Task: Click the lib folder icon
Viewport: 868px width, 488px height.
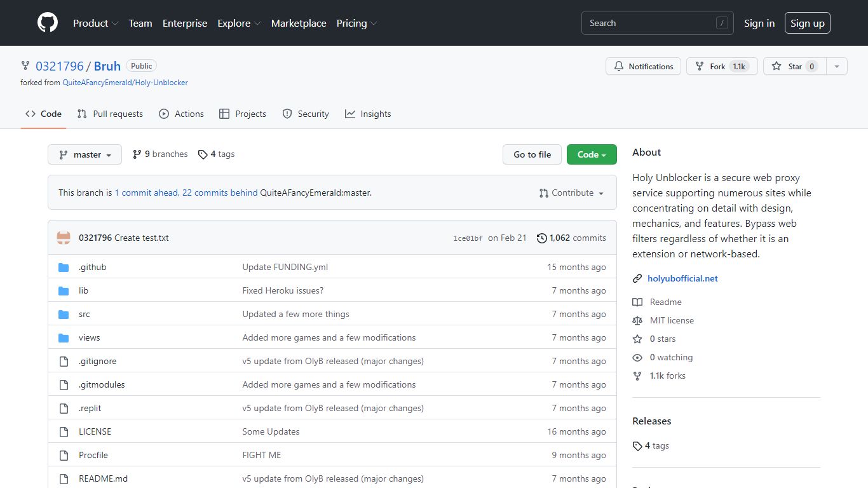Action: coord(64,290)
